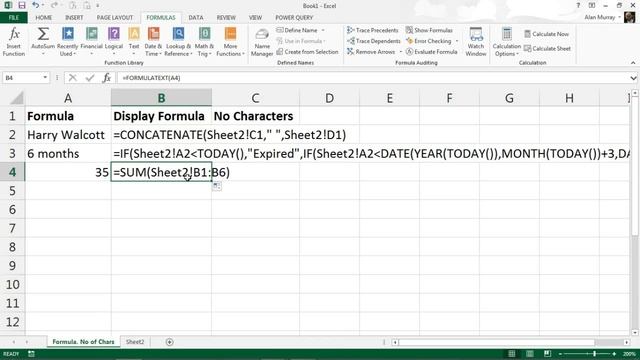Click the zoom out minus button
This screenshot has width=640, height=360.
pyautogui.click(x=560, y=354)
